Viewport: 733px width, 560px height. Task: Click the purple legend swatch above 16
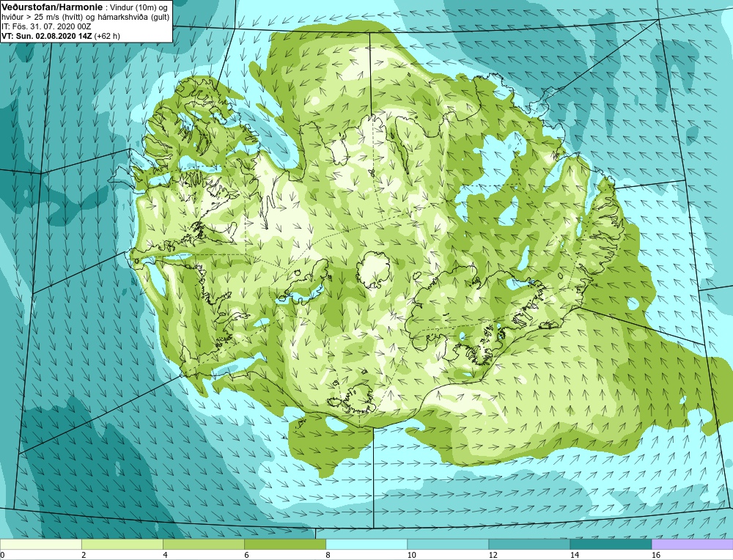(692, 545)
